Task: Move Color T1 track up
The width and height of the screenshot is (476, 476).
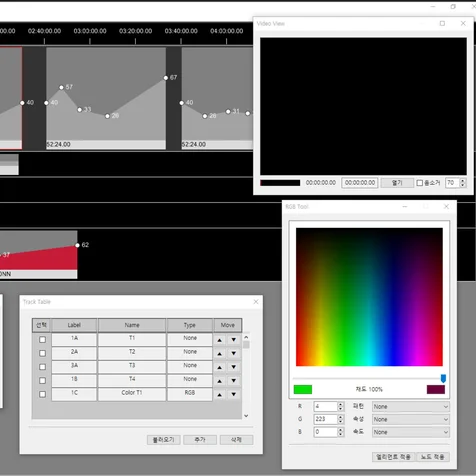Action: coord(219,395)
